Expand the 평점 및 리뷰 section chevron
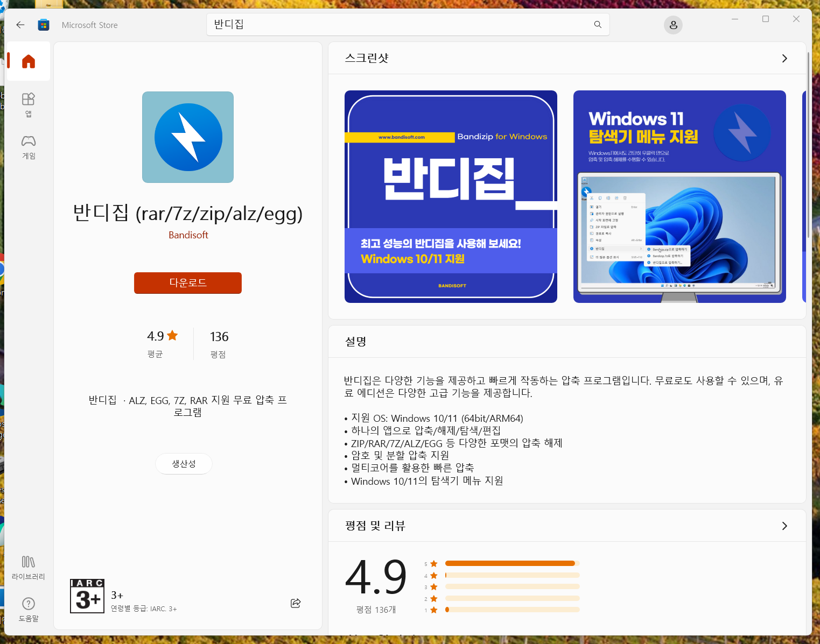The width and height of the screenshot is (820, 644). point(784,526)
